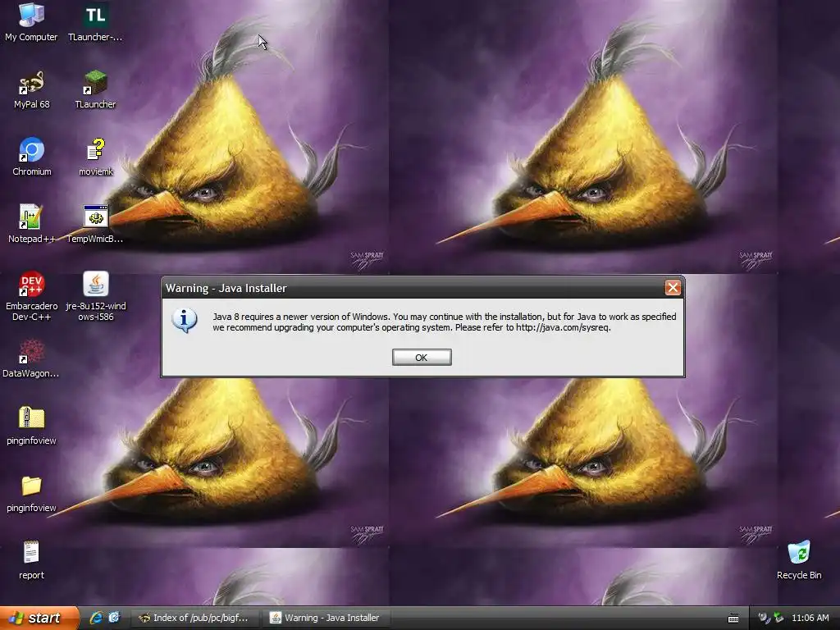Select the jre-8u152-windows-i586 Java installer icon
840x630 pixels.
tap(96, 296)
